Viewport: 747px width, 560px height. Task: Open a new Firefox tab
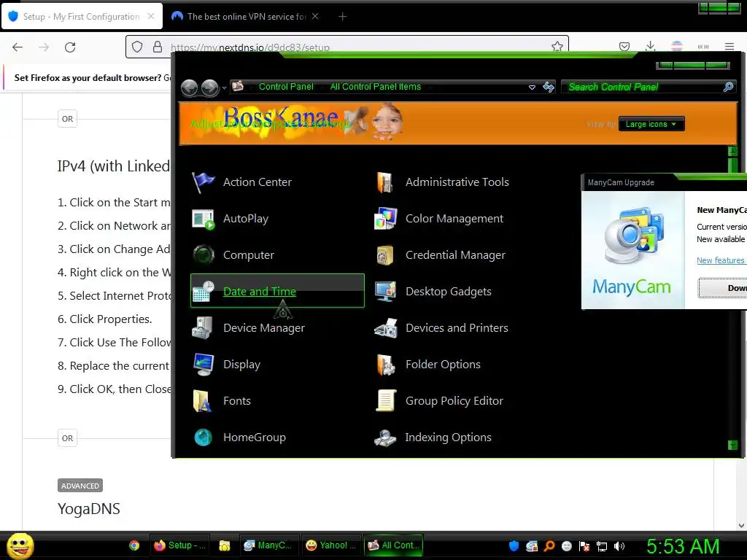tap(342, 16)
